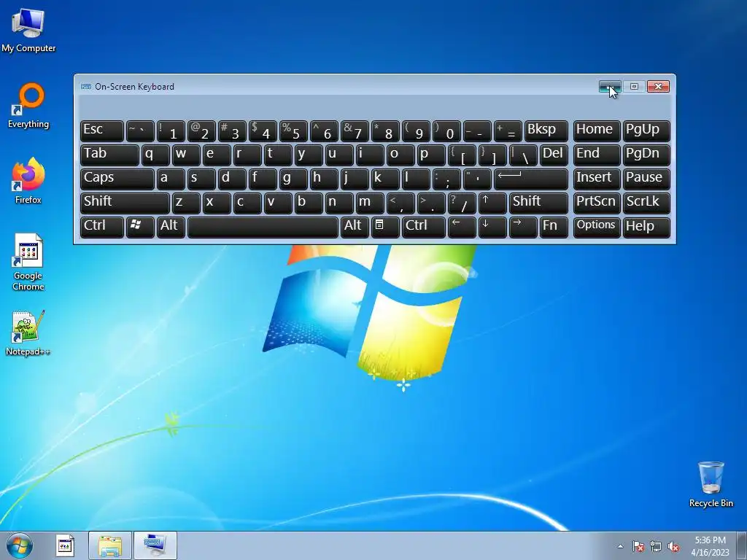
Task: Click the backslash key
Action: (x=522, y=155)
